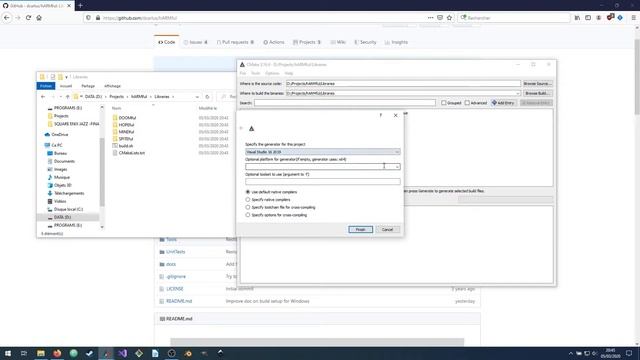640x360 pixels.
Task: Open the Fichier tab in File Explorer
Action: [46, 86]
